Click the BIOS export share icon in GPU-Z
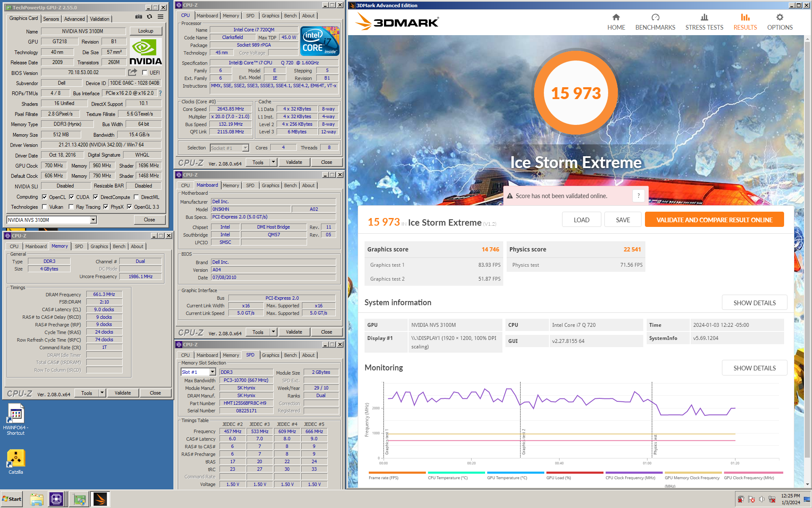Screen dimensions: 812x508 pyautogui.click(x=133, y=72)
